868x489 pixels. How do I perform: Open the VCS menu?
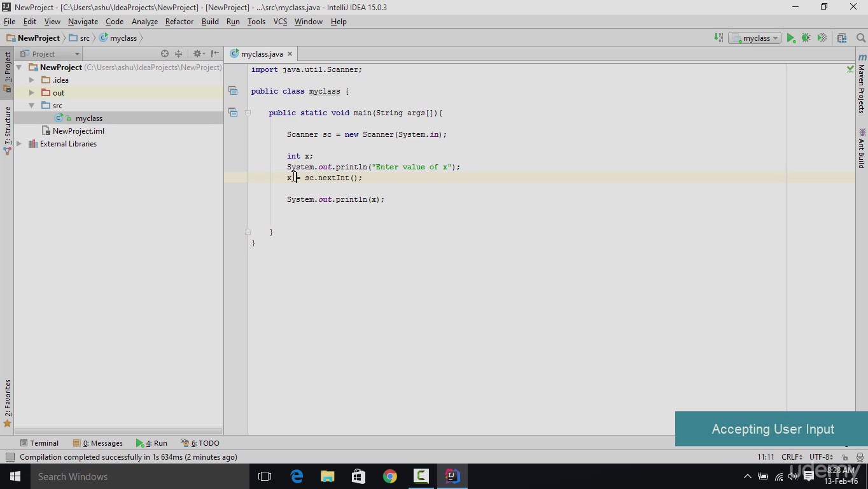point(280,22)
